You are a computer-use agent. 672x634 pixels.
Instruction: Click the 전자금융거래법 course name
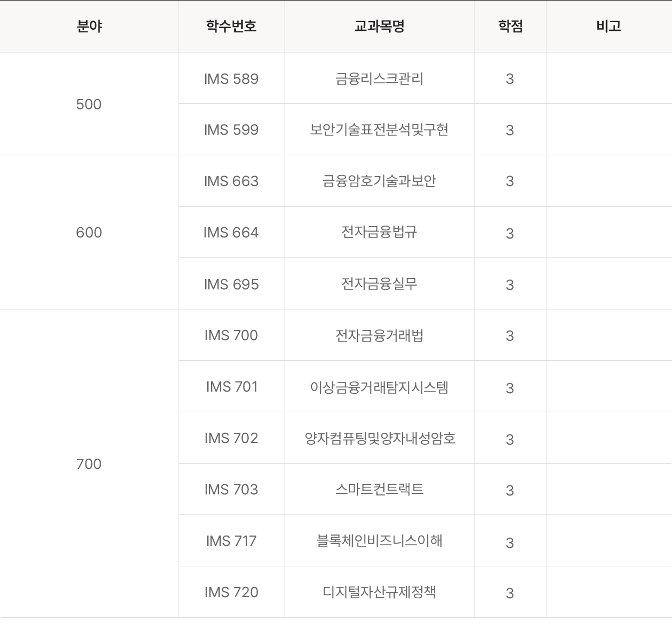[x=379, y=335]
